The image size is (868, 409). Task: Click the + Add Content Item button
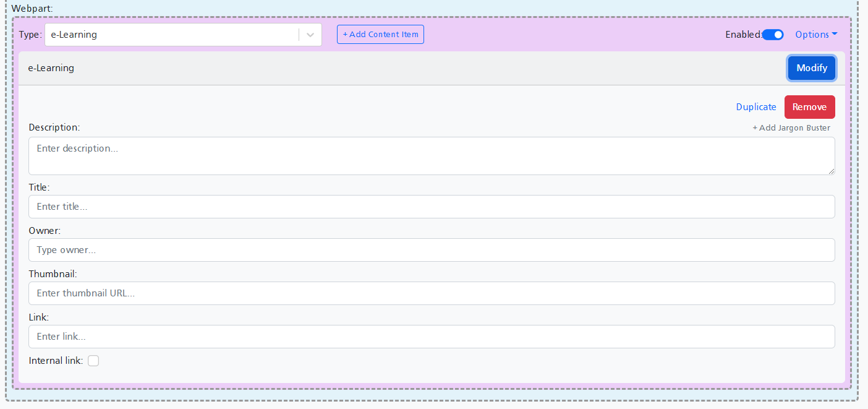(x=380, y=35)
